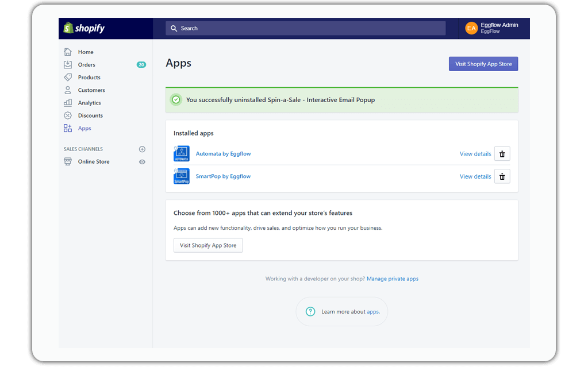Toggle Online Store visibility with the eye icon
Viewport: 588px width, 367px height.
pos(141,161)
